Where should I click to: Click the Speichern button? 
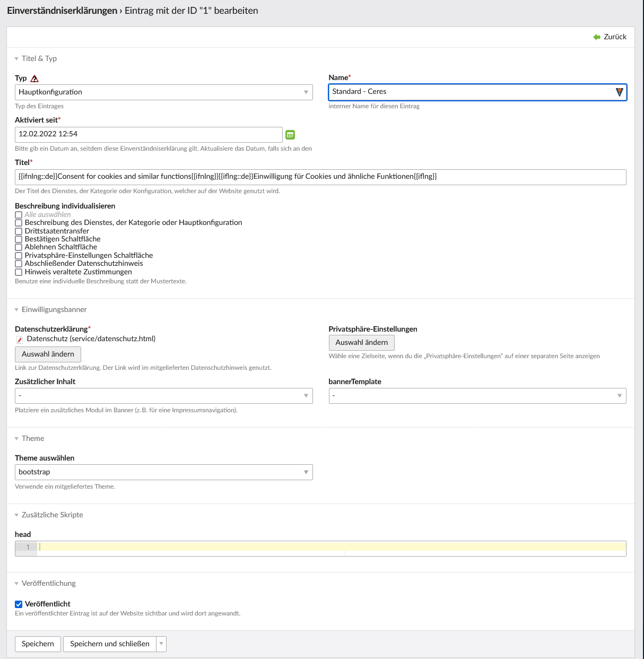pos(38,644)
